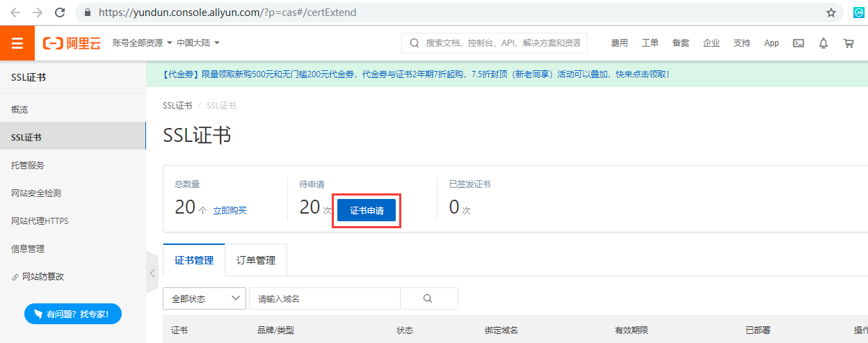Expand the 账号全部资源 dropdown
868x343 pixels.
click(143, 43)
